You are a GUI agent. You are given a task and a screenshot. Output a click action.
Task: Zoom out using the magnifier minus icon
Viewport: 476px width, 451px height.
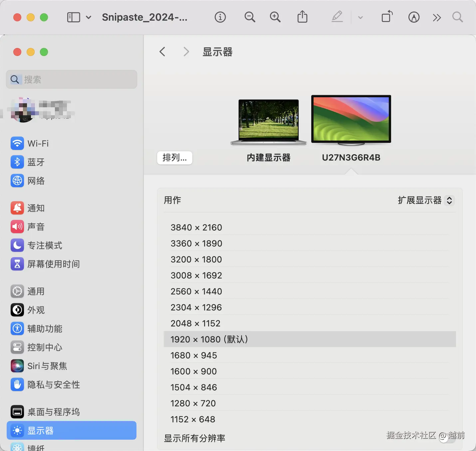[250, 17]
